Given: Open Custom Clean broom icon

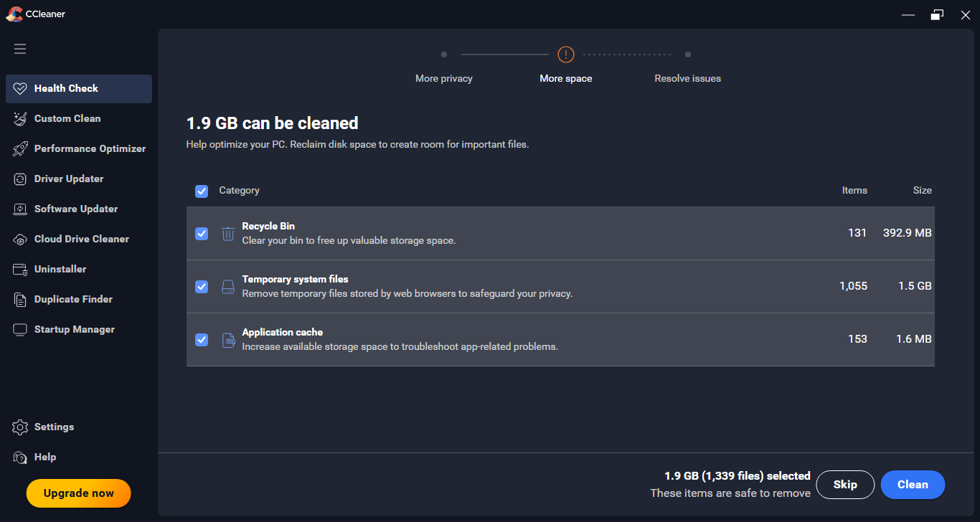Looking at the screenshot, I should point(20,119).
